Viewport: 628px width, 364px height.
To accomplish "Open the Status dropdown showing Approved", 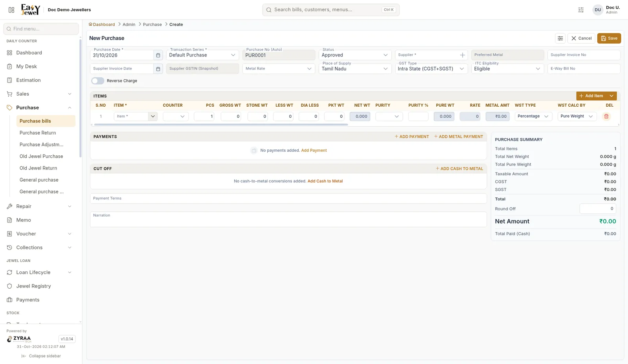I will click(x=355, y=55).
